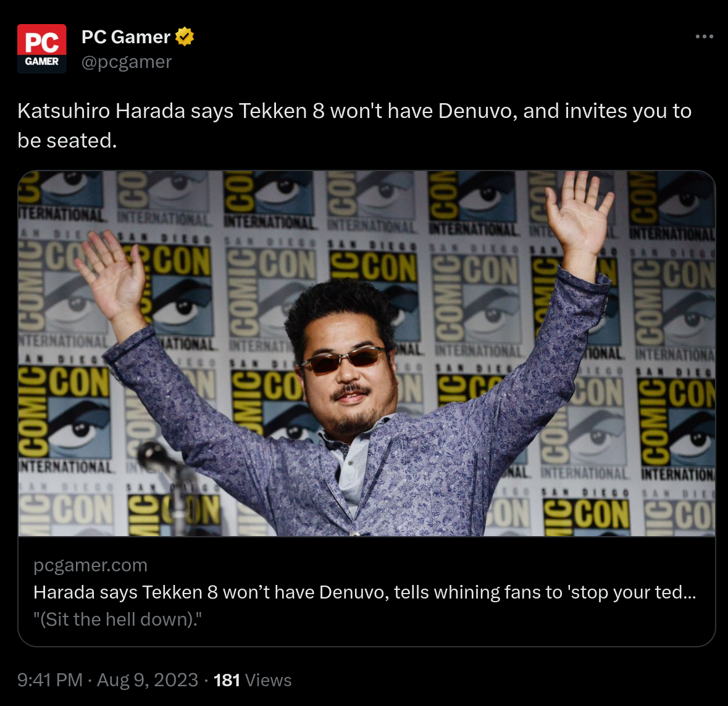
Task: Open the Comic-Con article preview image
Action: (x=367, y=353)
